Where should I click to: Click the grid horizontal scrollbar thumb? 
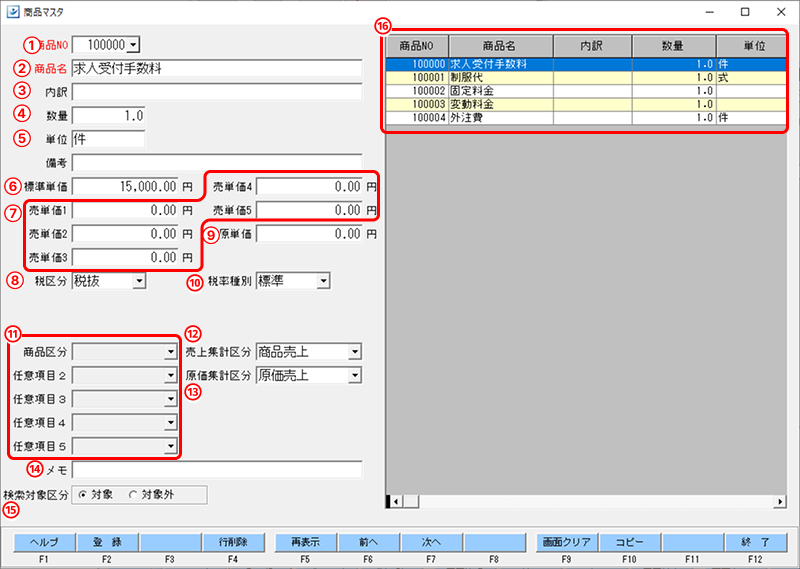[411, 502]
